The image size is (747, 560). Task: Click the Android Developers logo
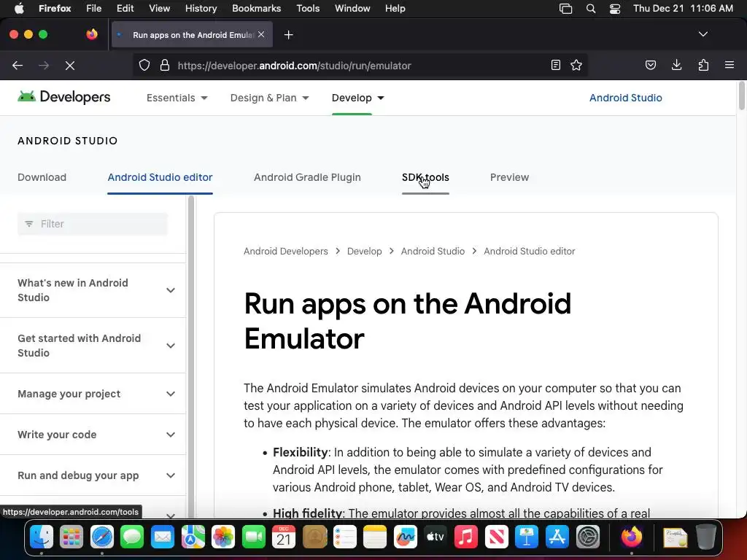pyautogui.click(x=64, y=97)
